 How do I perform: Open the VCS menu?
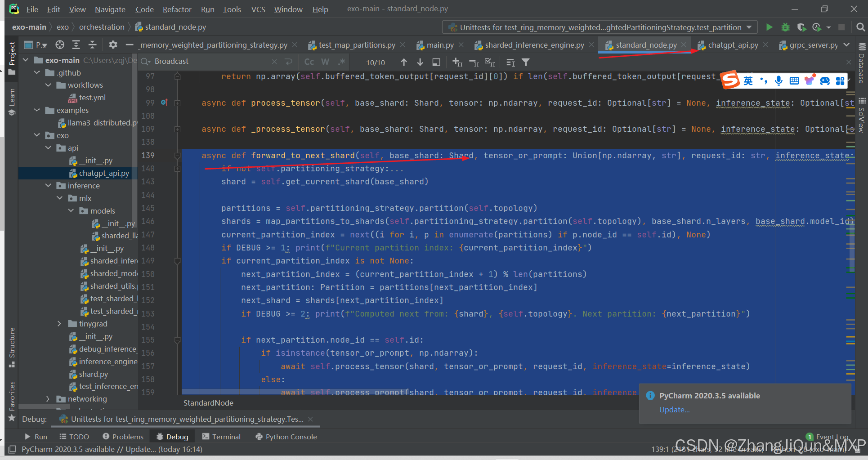[258, 9]
